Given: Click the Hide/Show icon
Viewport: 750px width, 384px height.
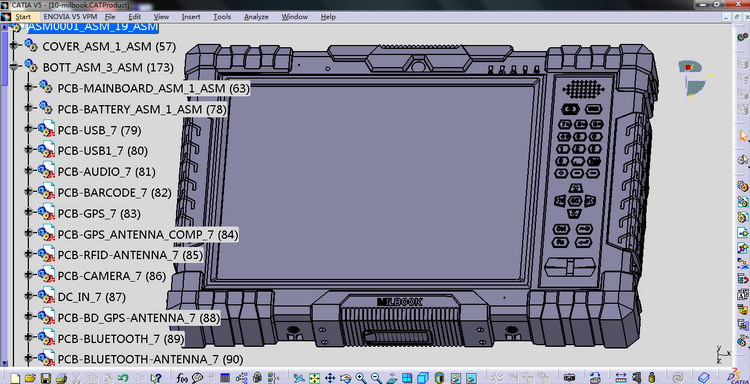Looking at the screenshot, I should (x=456, y=378).
